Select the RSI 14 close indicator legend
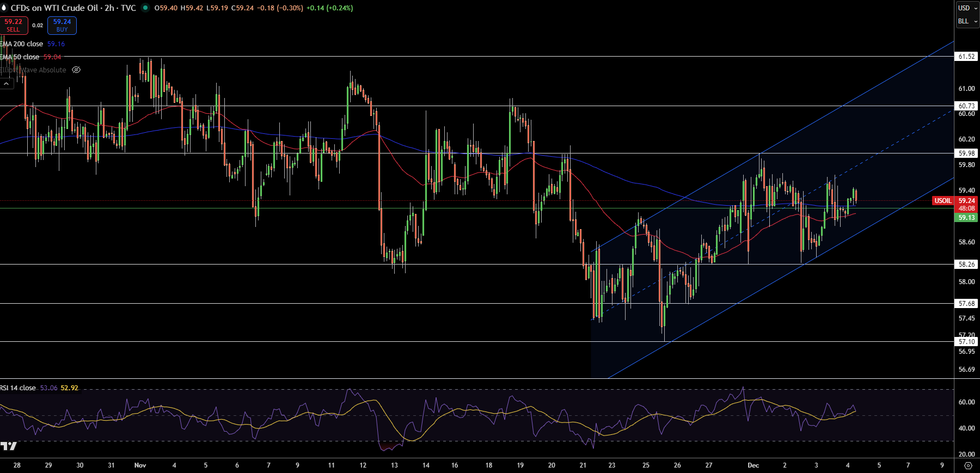The width and height of the screenshot is (980, 473). coord(19,388)
